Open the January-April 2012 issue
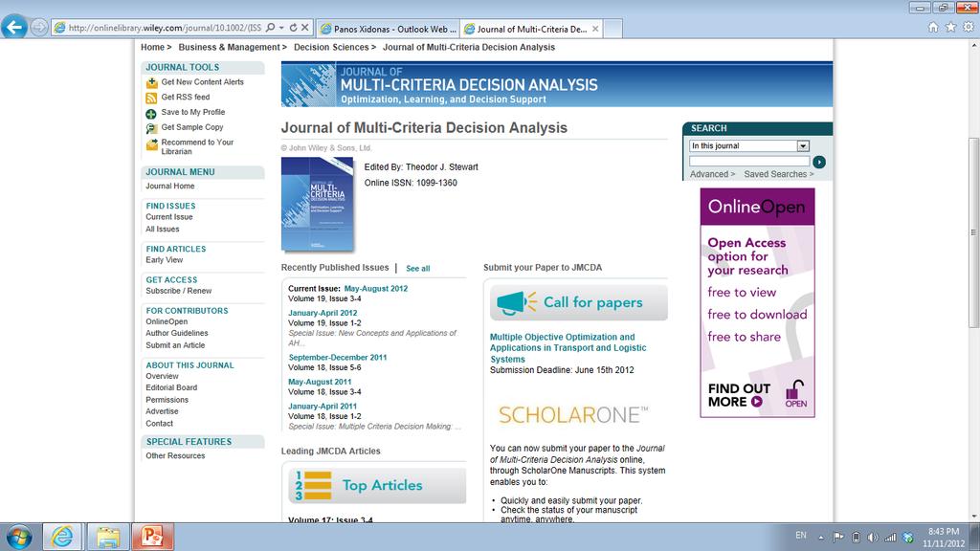 click(x=323, y=313)
